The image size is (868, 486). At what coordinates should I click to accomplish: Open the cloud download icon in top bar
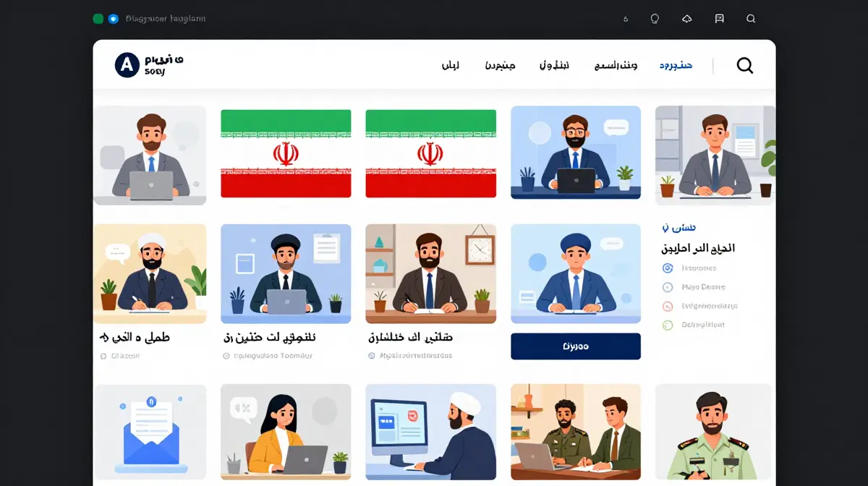click(x=687, y=19)
